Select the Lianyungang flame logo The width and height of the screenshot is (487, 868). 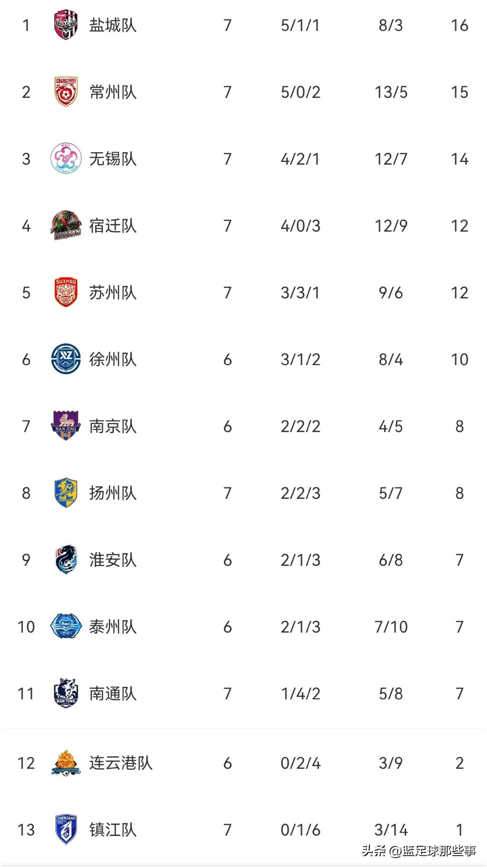coord(66,763)
